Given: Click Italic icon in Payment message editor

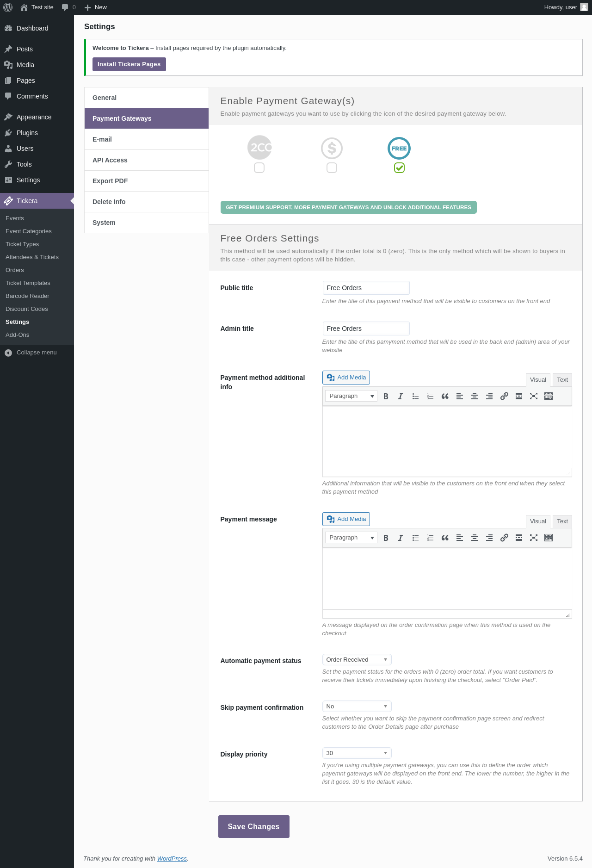Looking at the screenshot, I should point(401,538).
